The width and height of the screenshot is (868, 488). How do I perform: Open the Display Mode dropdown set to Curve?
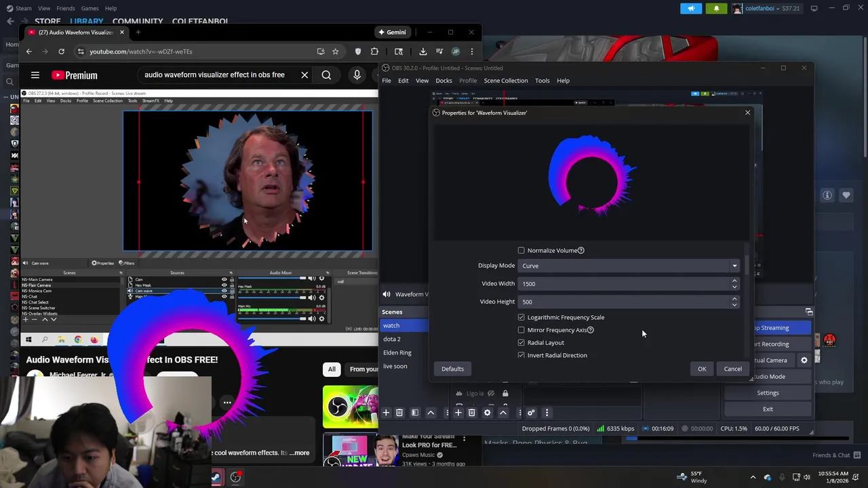coord(629,266)
